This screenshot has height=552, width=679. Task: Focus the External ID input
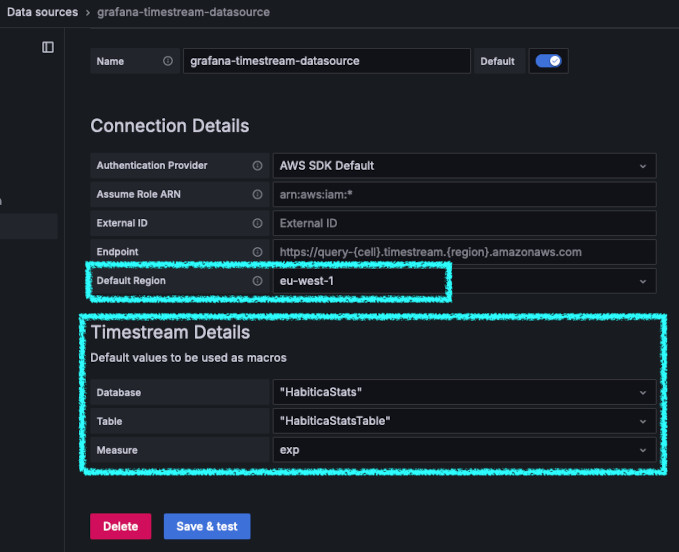(x=464, y=223)
